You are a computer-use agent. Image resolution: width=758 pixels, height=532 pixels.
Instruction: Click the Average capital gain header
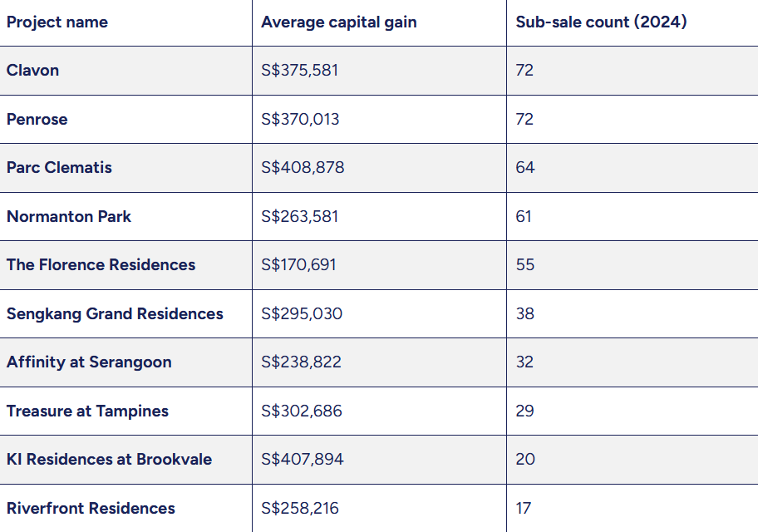click(x=338, y=22)
